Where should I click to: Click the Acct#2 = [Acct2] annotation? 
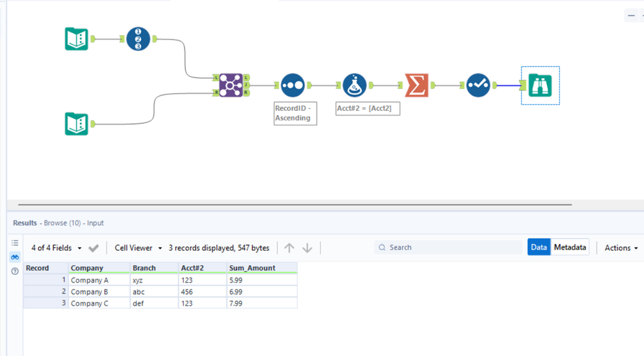(367, 108)
